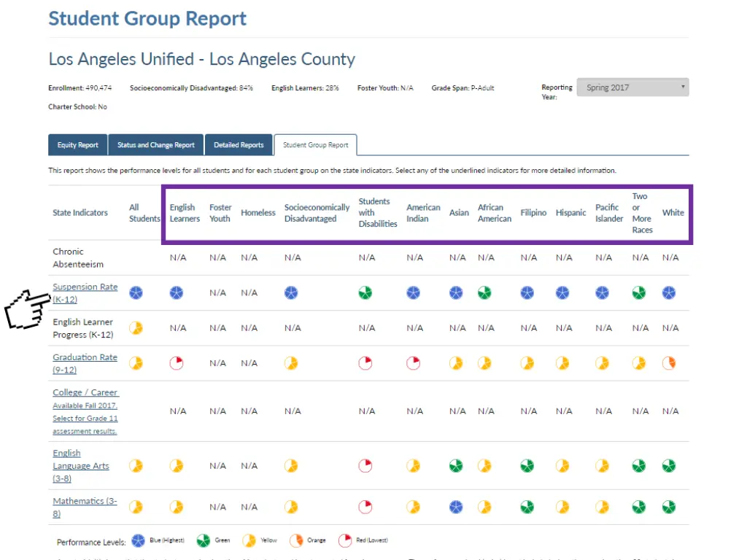Click Graduation Rate yellow icon for All Students
The height and width of the screenshot is (560, 747).
click(x=136, y=363)
